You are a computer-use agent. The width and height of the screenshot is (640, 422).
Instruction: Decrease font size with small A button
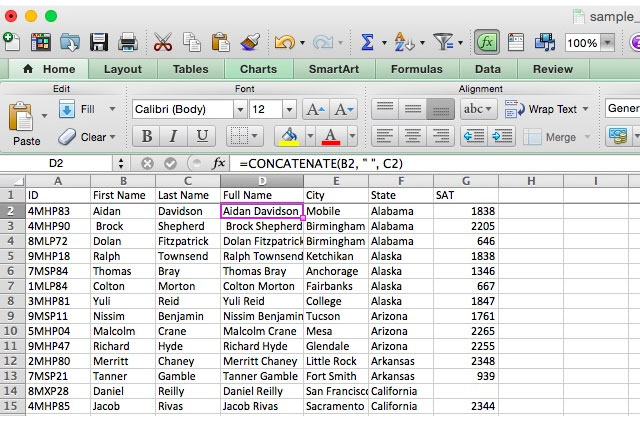pos(344,109)
